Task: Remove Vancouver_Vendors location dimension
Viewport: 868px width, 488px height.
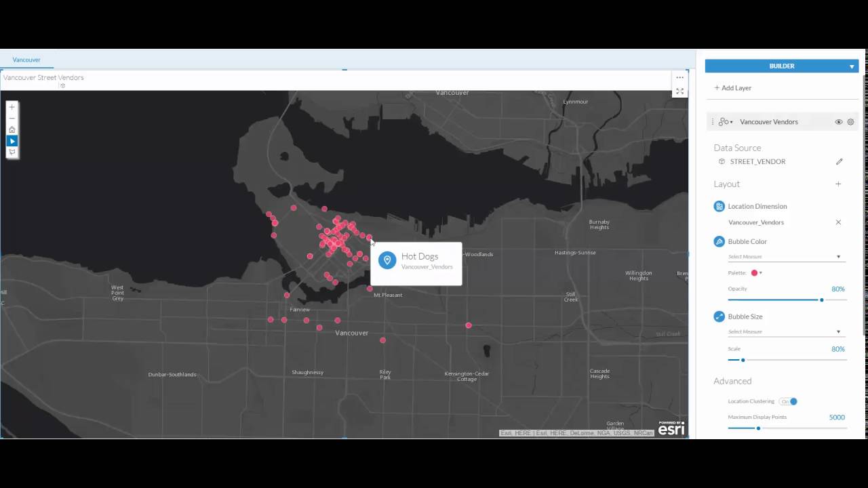Action: click(x=838, y=222)
